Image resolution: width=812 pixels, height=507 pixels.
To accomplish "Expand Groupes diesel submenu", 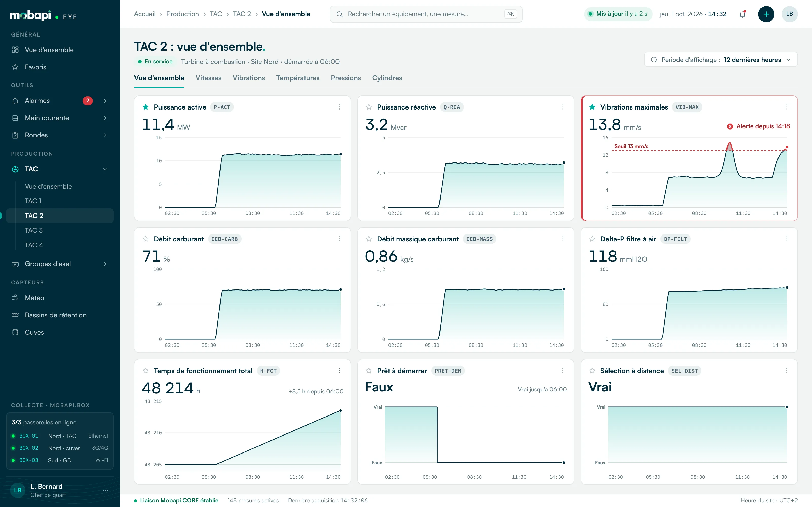I will coord(105,264).
